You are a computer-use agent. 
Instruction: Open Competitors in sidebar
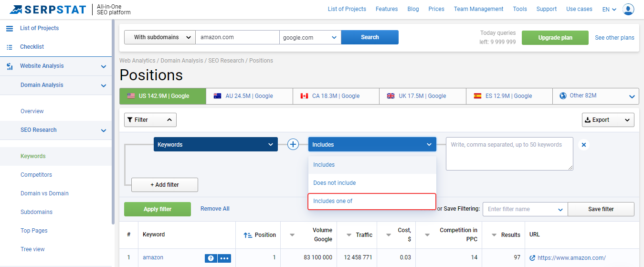[x=36, y=175]
